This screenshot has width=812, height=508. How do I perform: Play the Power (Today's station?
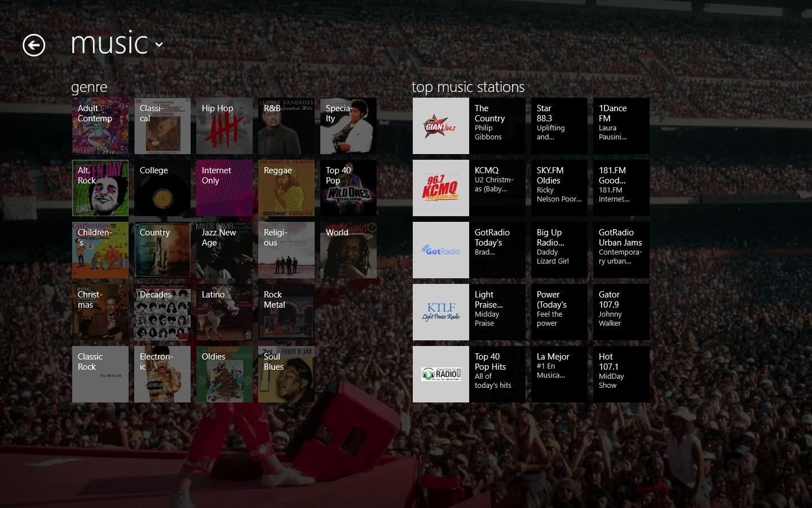pyautogui.click(x=559, y=312)
